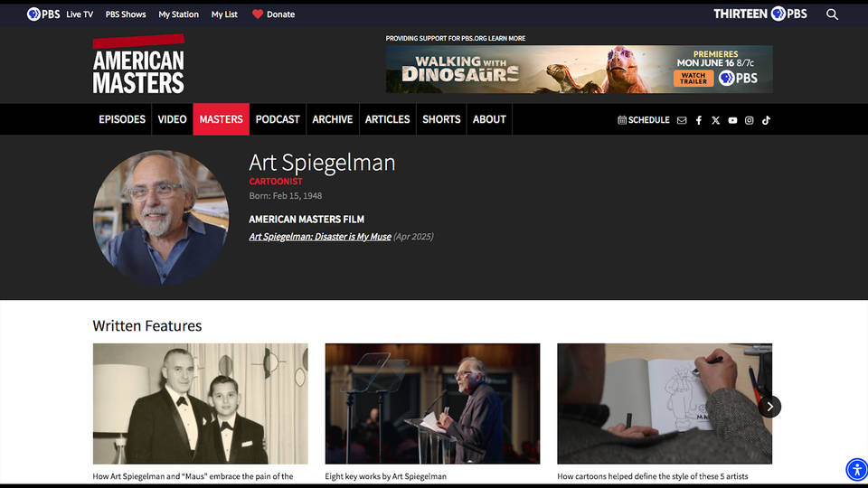Open the X (Twitter) icon
868x488 pixels.
tap(716, 120)
